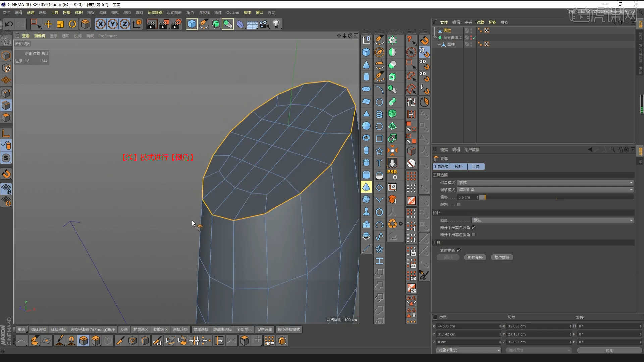The image size is (644, 362).
Task: Click the 全部显示 show all button
Action: coord(244,330)
